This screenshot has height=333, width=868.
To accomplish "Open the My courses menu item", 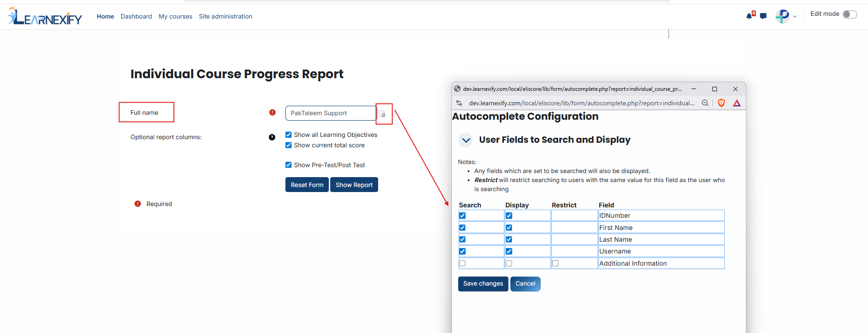I will [175, 16].
